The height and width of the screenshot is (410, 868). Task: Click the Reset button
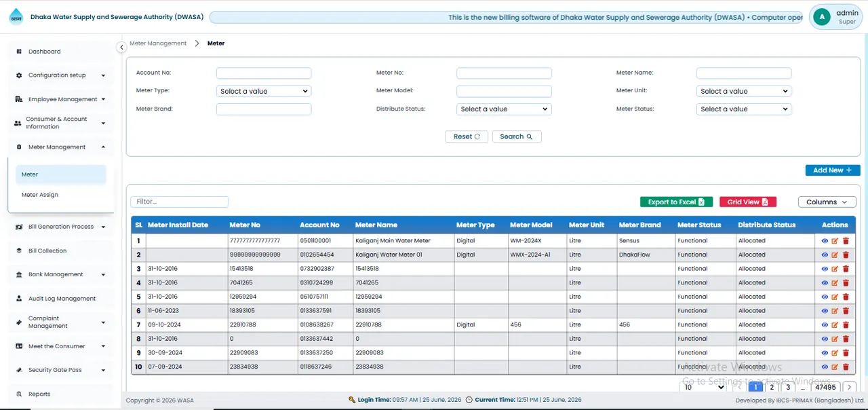(467, 136)
